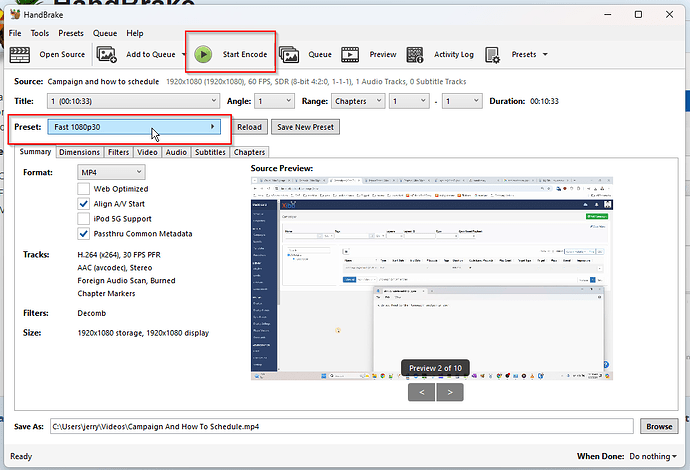Show previous preview image

pyautogui.click(x=422, y=392)
